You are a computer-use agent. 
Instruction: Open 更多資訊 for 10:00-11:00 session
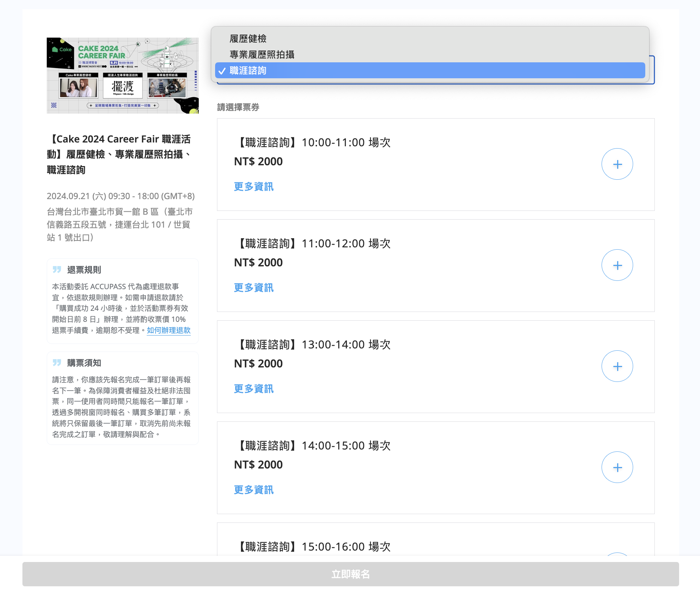click(x=253, y=187)
